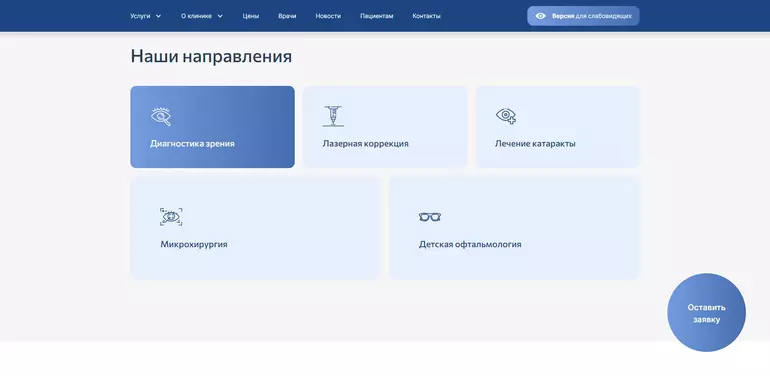Screen dimensions: 770x376
Task: Open the Контакты navigation link
Action: (x=426, y=16)
